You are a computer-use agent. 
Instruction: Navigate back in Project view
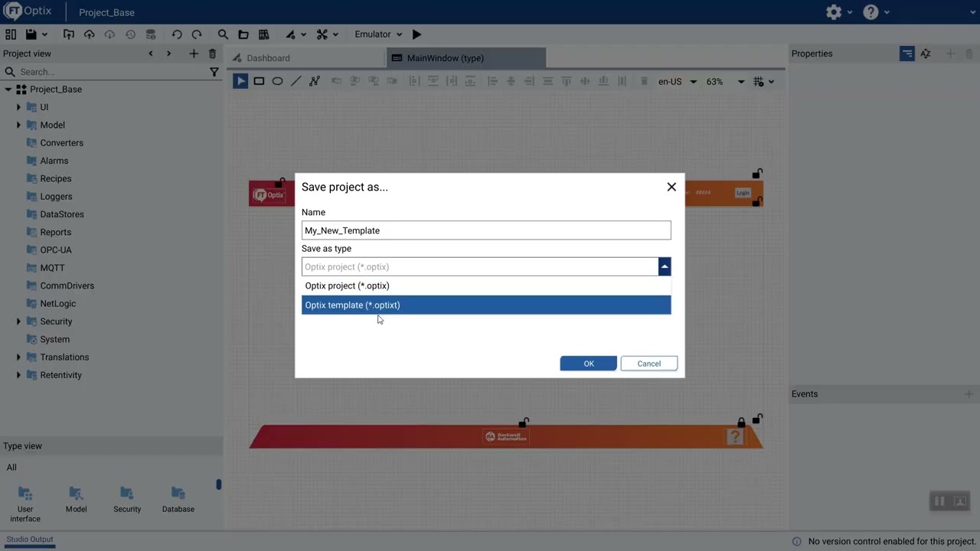pos(151,54)
